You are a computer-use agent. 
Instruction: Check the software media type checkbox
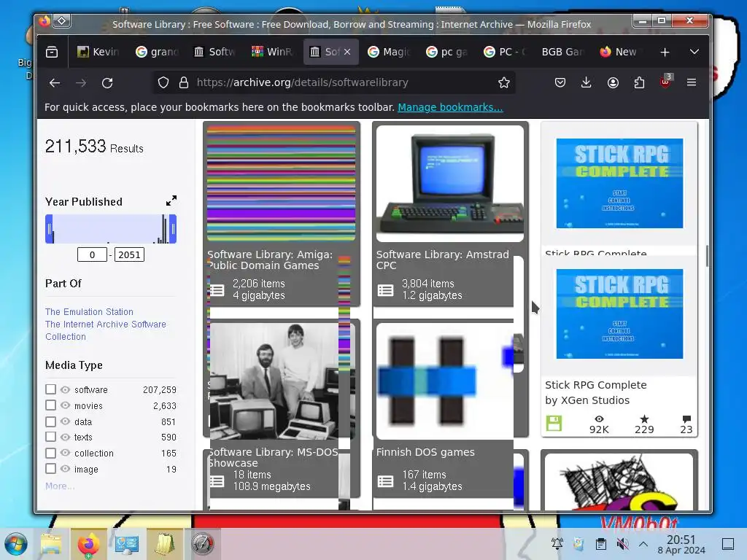pos(50,389)
